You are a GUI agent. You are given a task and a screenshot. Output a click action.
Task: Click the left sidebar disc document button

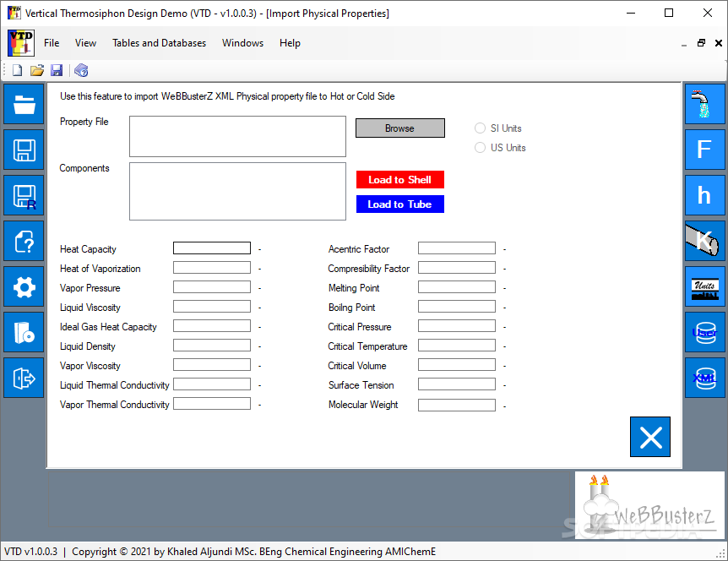pyautogui.click(x=24, y=333)
